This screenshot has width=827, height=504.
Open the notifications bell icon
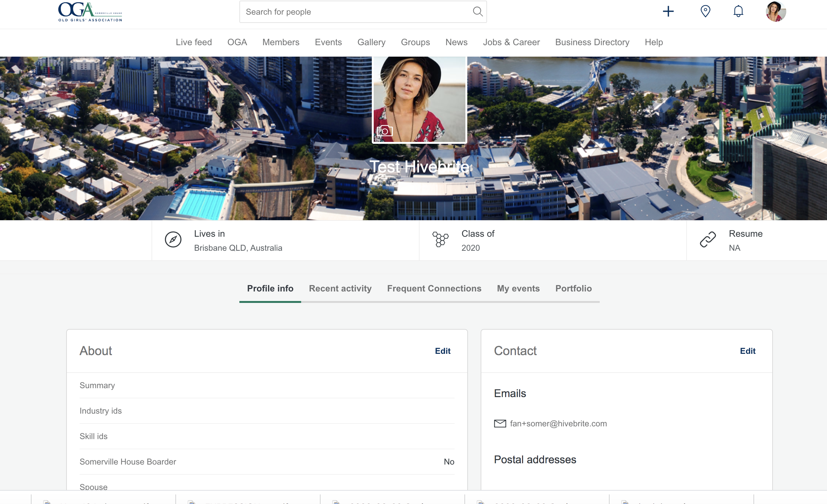(738, 11)
